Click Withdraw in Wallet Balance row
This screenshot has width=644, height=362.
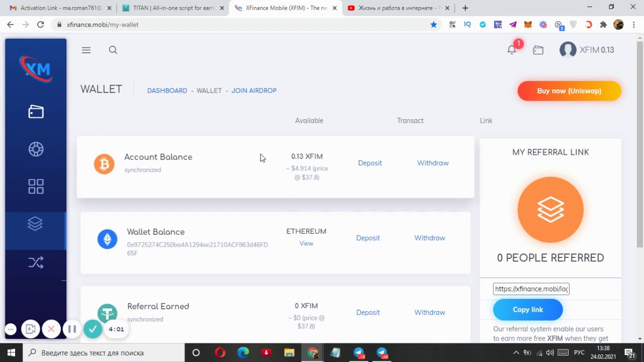point(430,238)
